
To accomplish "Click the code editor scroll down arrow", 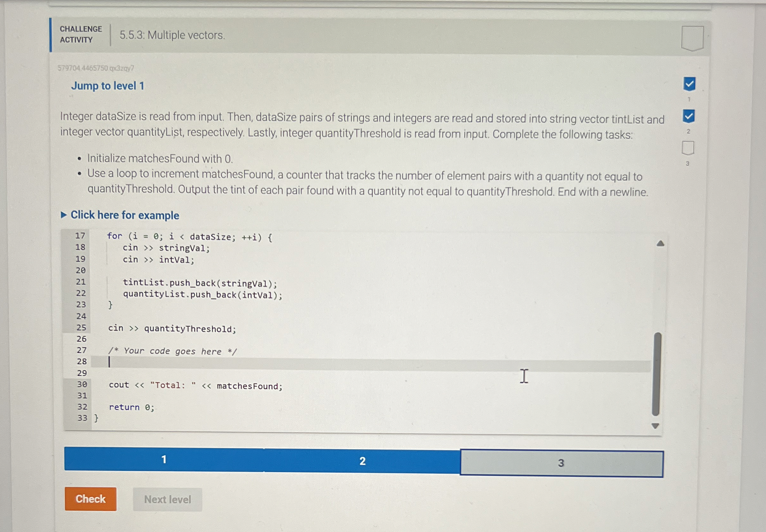I will pyautogui.click(x=655, y=426).
